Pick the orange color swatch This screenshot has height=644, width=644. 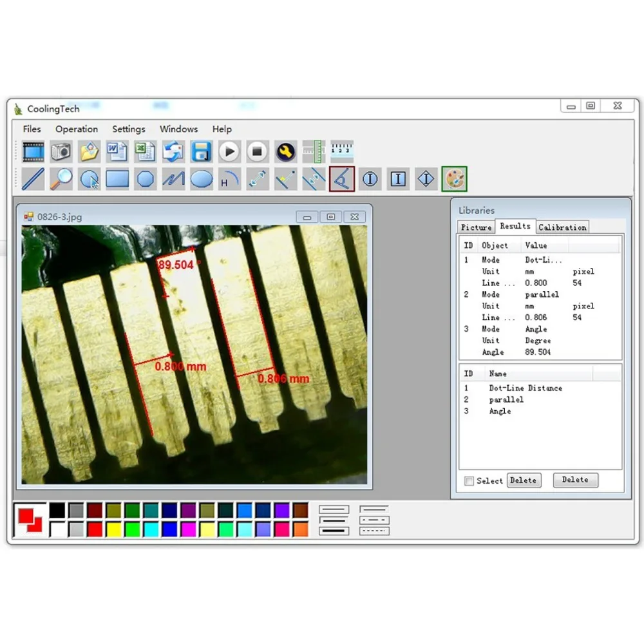click(301, 529)
